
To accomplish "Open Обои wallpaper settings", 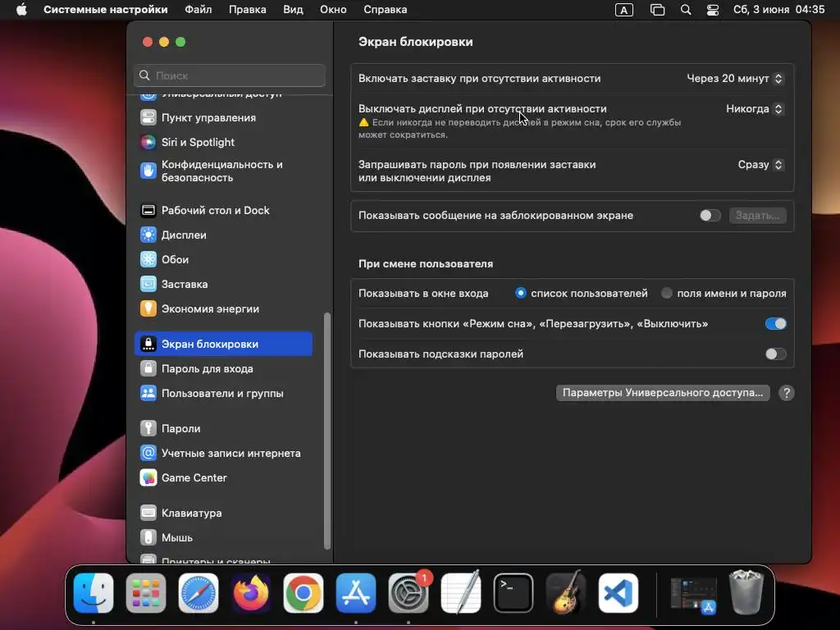I will click(223, 259).
